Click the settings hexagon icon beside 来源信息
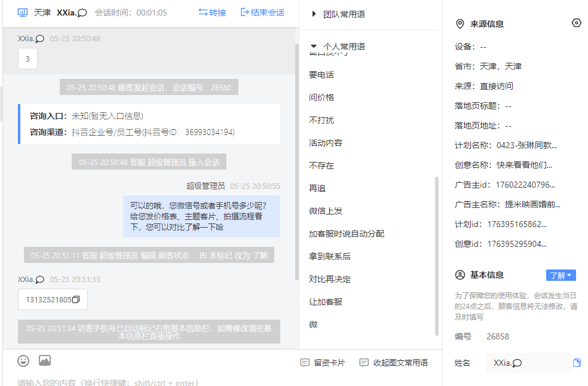The height and width of the screenshot is (386, 588). [x=577, y=23]
